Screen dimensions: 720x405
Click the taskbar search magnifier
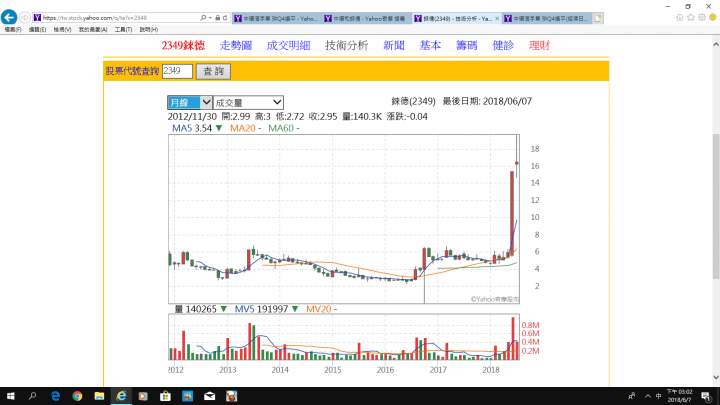[x=32, y=396]
